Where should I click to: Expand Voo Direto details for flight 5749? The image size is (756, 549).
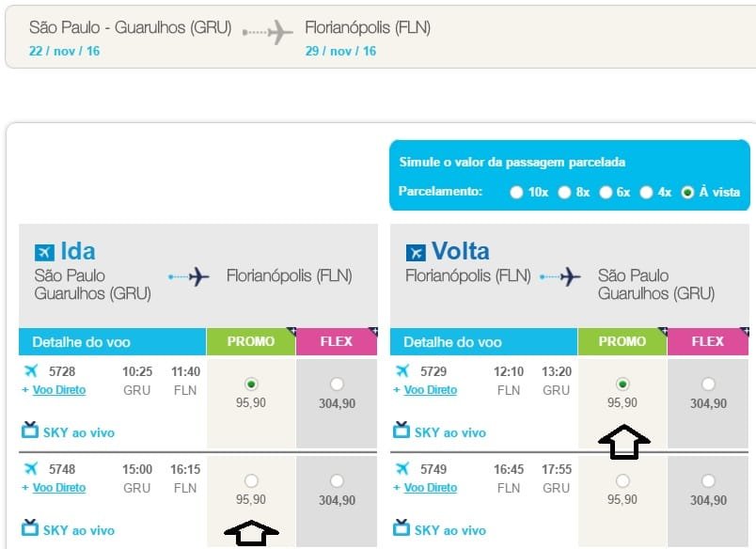point(430,488)
